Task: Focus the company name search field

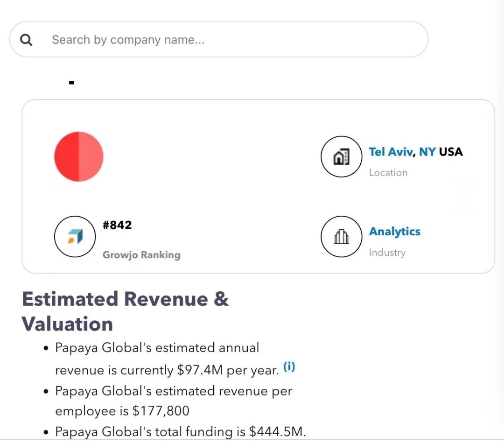Action: (x=224, y=40)
